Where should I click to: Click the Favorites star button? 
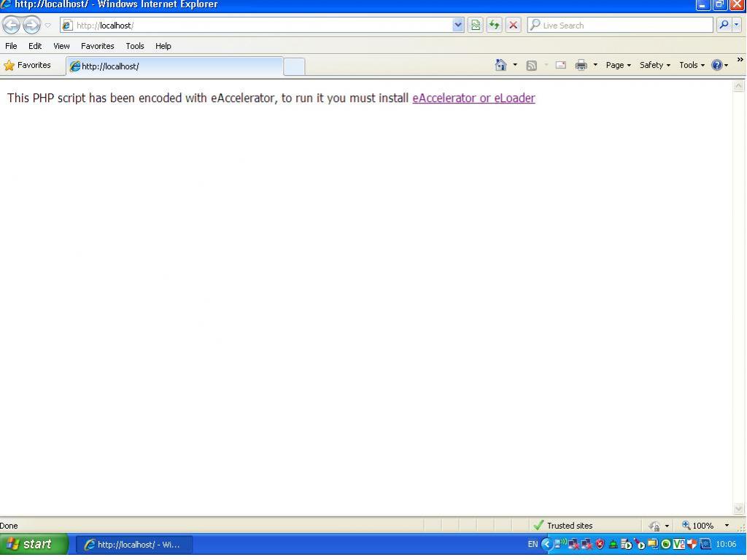[x=30, y=65]
